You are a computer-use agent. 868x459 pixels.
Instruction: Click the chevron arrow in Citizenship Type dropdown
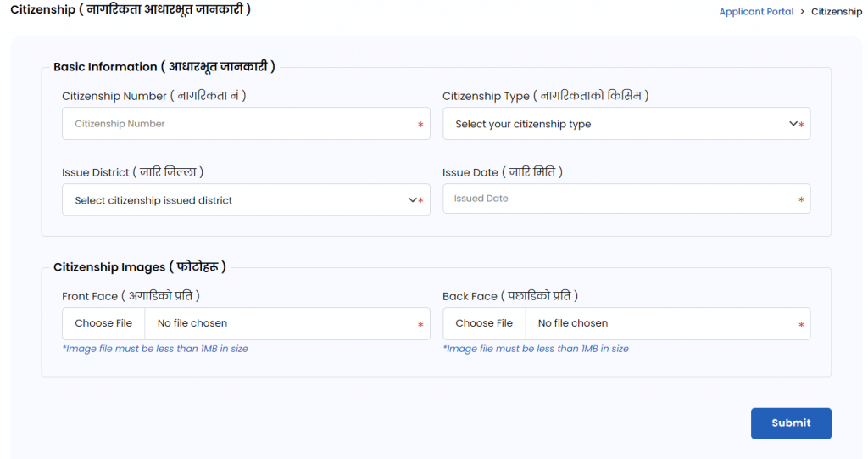(x=793, y=124)
